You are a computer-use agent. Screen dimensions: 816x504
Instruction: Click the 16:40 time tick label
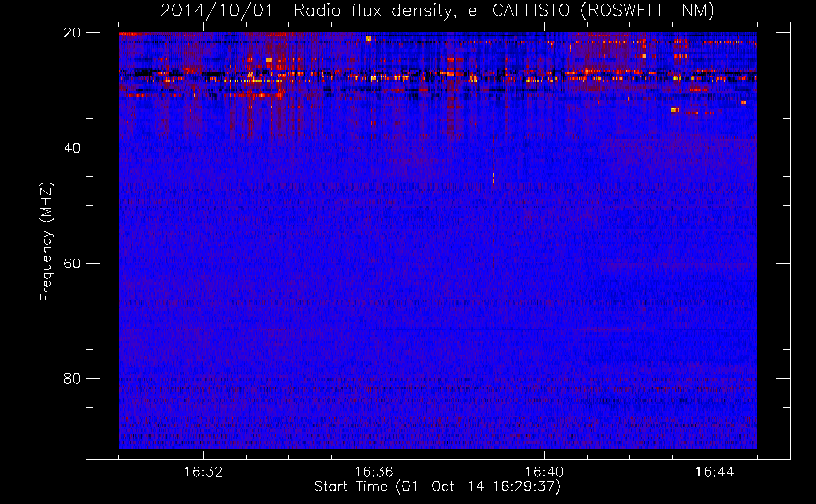click(544, 472)
